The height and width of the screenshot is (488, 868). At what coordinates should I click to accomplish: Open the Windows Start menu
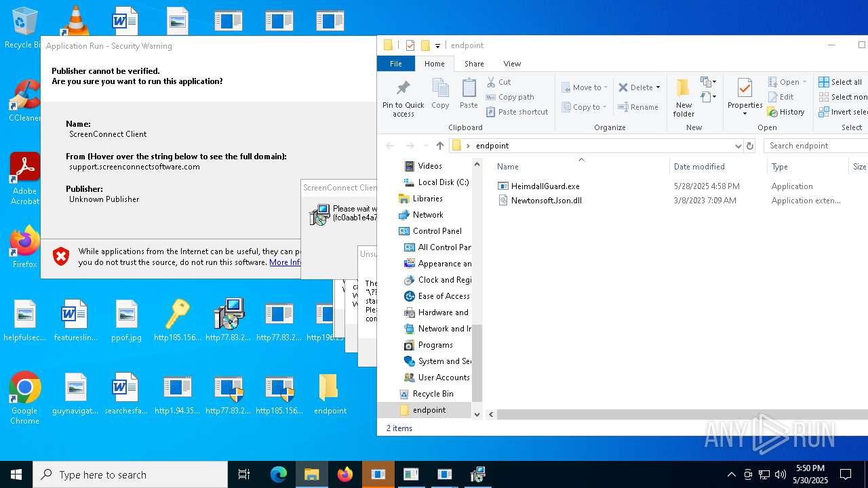[16, 474]
